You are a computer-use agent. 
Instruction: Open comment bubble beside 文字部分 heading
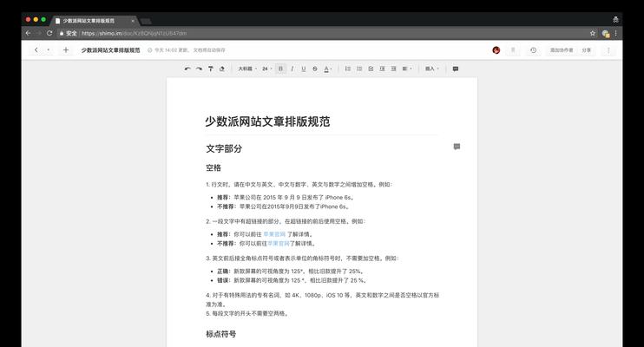(x=457, y=147)
